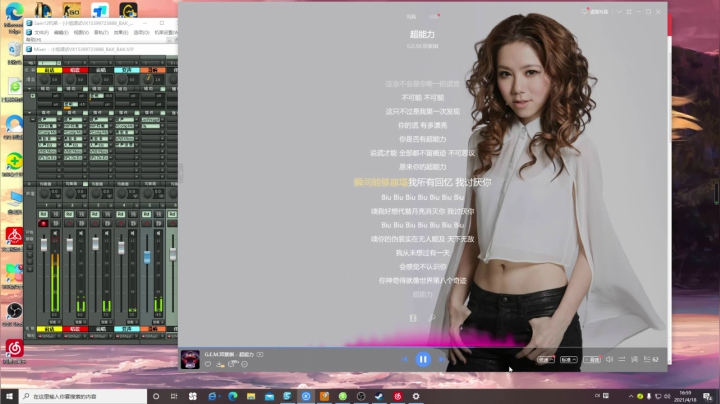720x404 pixels.
Task: Select the yellow-labeled first mixer channel name
Action: [x=49, y=70]
